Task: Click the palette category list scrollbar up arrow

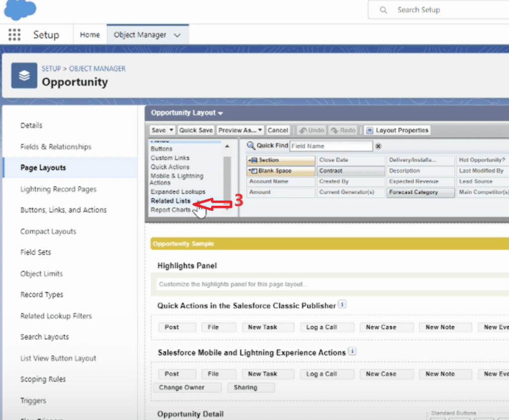Action: 227,147
